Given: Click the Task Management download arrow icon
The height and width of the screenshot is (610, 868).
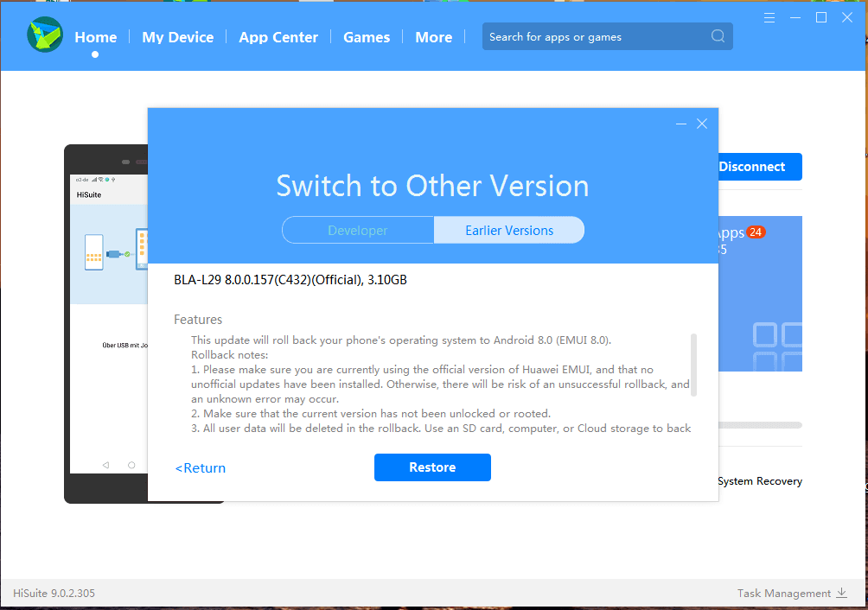Looking at the screenshot, I should [841, 593].
